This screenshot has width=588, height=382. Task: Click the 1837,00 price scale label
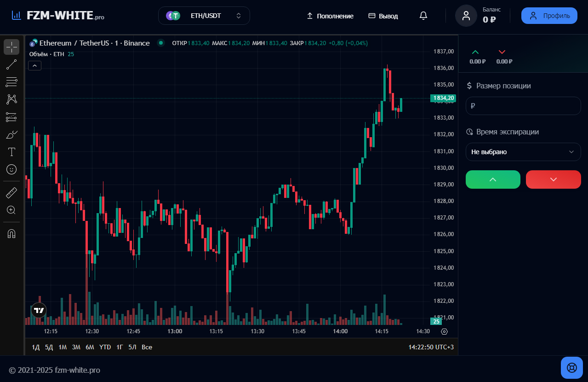(x=444, y=52)
